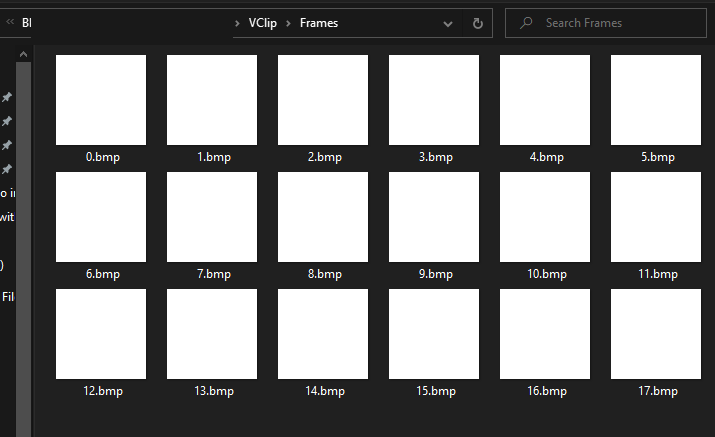
Task: Click the double-chevron breadcrumb overflow icon
Action: (x=10, y=22)
